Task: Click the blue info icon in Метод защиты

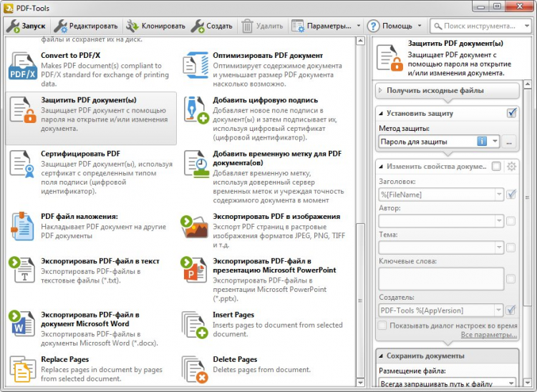Action: pyautogui.click(x=482, y=141)
